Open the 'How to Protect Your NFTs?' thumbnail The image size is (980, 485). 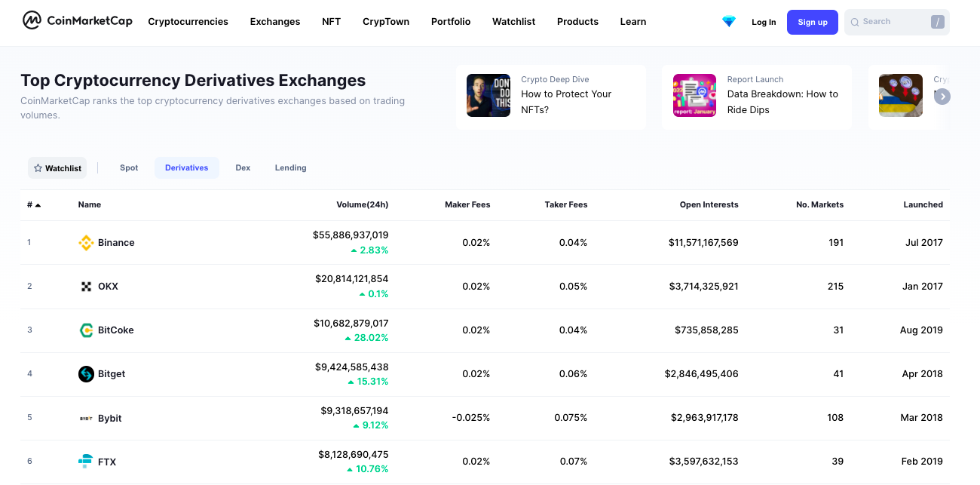pos(488,96)
